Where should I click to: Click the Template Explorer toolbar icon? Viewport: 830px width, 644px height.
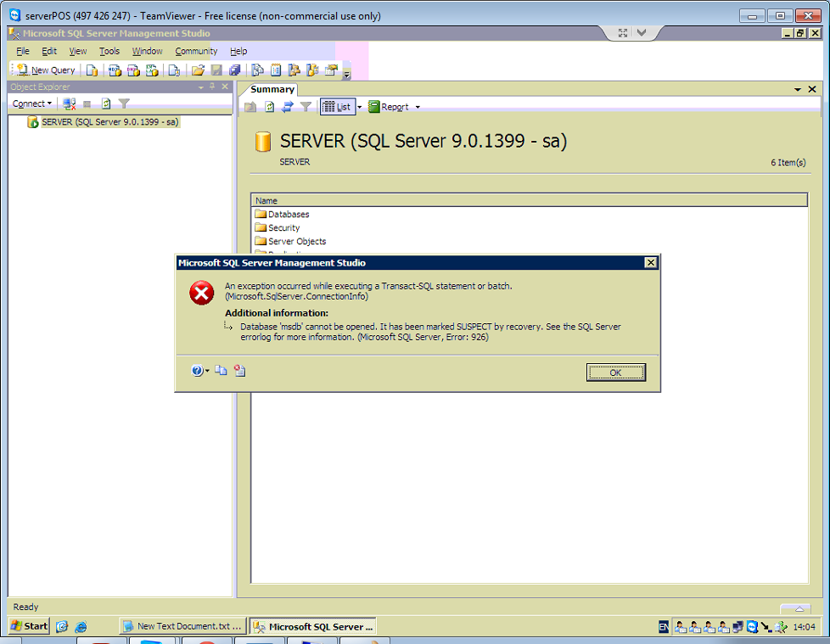[x=313, y=70]
